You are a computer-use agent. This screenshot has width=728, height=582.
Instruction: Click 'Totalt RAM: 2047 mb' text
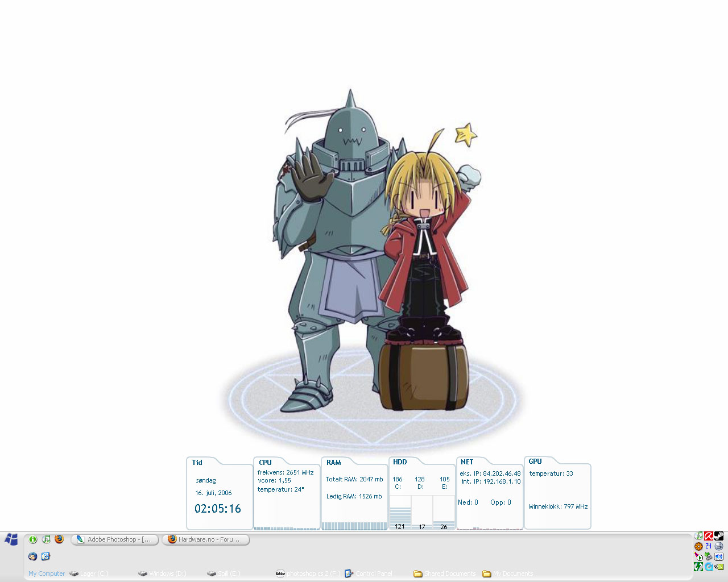(354, 479)
